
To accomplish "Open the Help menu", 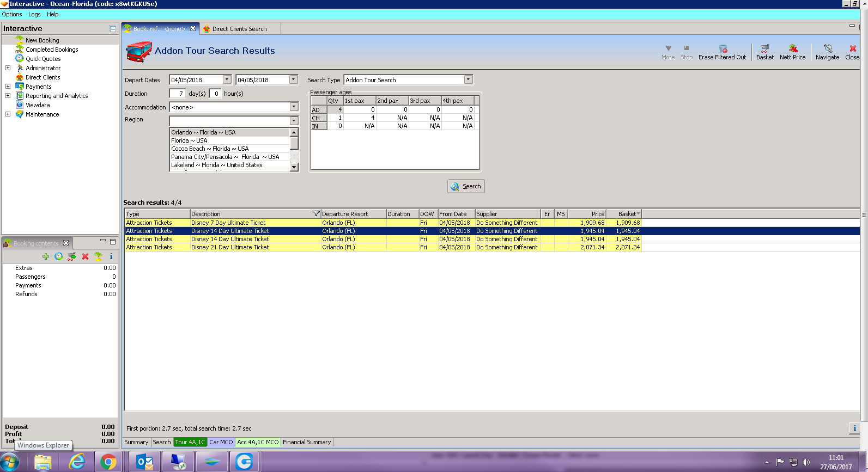I will 53,14.
